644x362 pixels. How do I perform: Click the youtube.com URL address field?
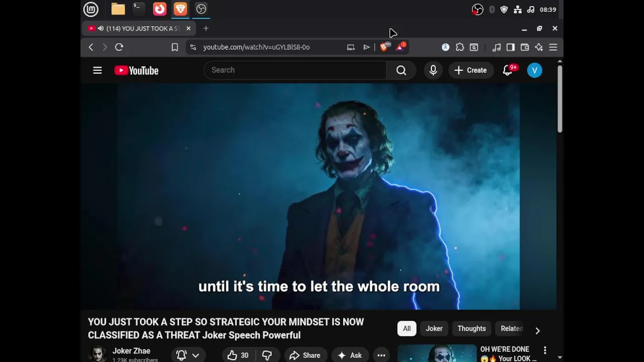point(257,47)
